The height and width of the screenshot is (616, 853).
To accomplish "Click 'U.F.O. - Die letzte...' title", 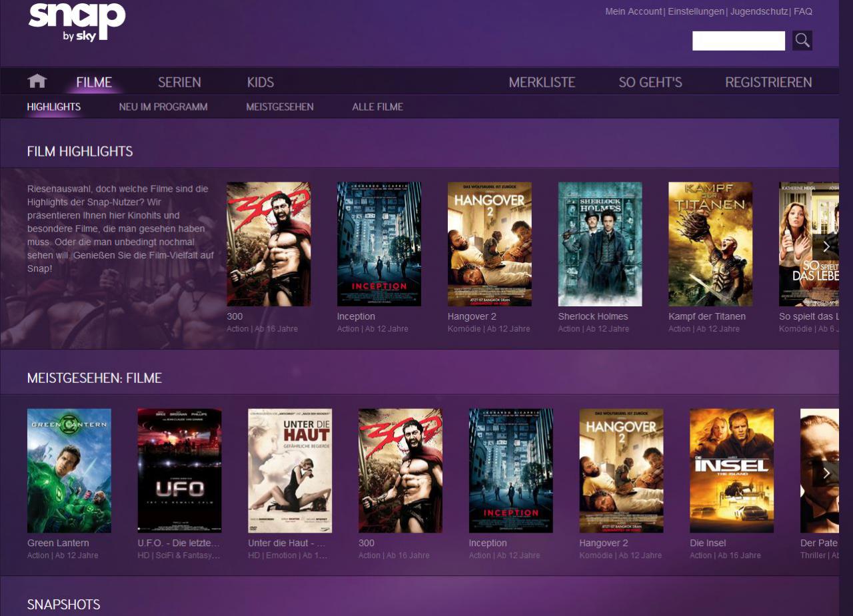I will pos(179,543).
